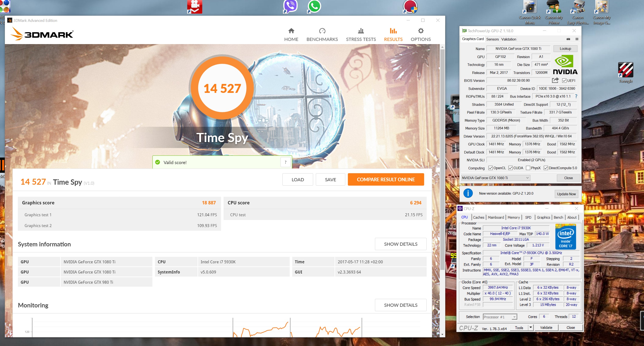The height and width of the screenshot is (346, 644).
Task: Switch to the CPU-Z Mainboard tab
Action: tap(496, 217)
